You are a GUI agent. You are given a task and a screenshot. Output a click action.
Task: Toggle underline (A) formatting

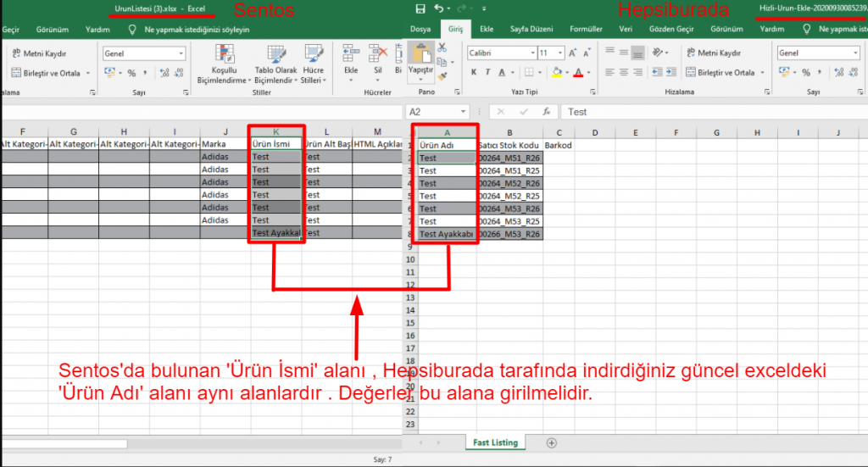tap(502, 73)
